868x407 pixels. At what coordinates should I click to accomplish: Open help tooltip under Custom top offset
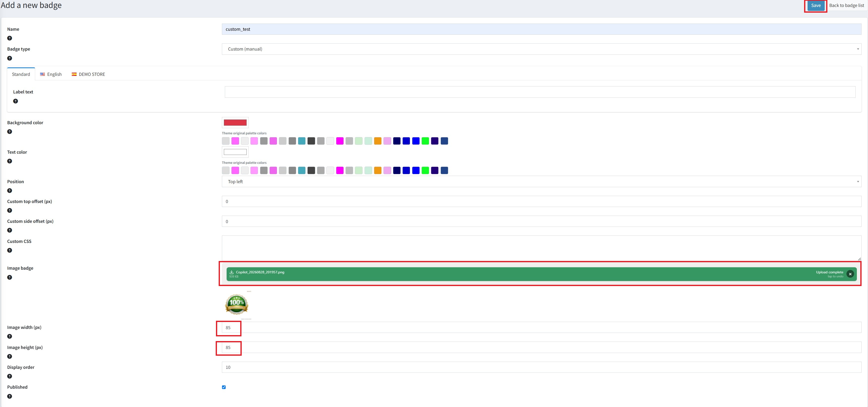pos(9,210)
